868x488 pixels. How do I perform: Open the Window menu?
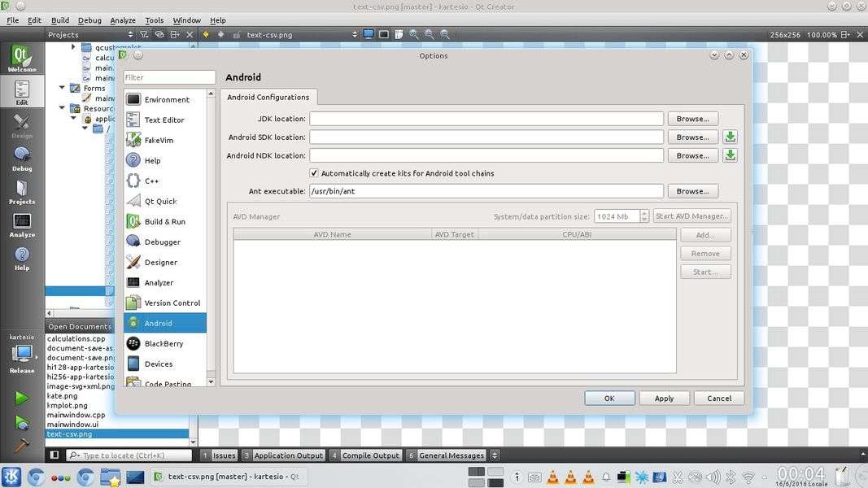(186, 20)
